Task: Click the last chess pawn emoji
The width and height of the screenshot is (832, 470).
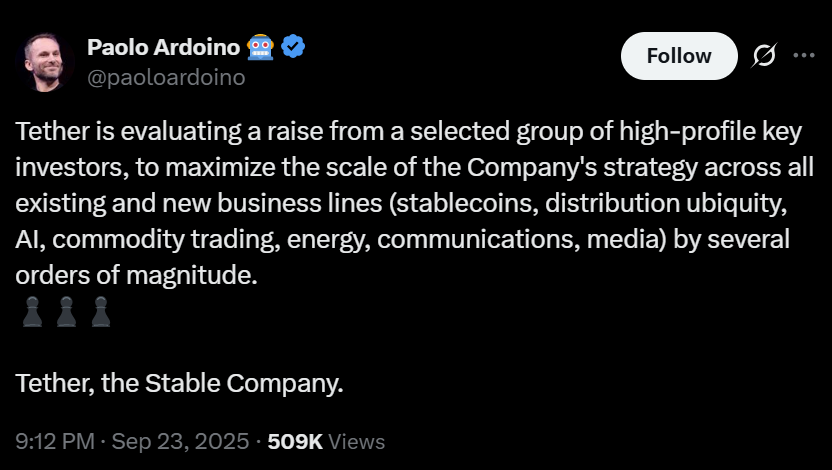Action: (x=99, y=314)
